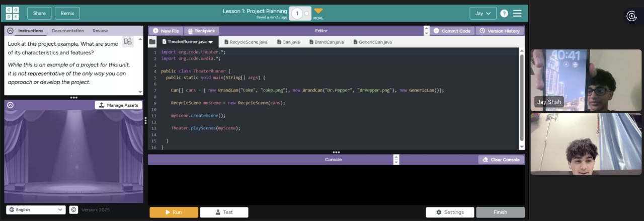Click the editor panel height stepper
Screen dimensions: 644x221
click(427, 31)
